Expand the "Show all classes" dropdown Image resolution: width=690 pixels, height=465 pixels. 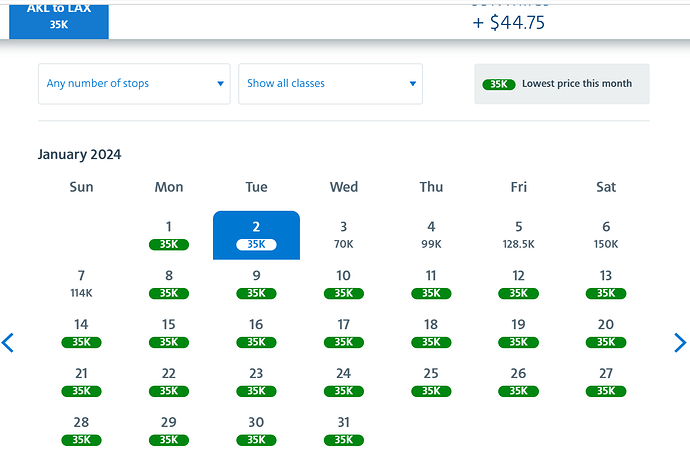[330, 84]
